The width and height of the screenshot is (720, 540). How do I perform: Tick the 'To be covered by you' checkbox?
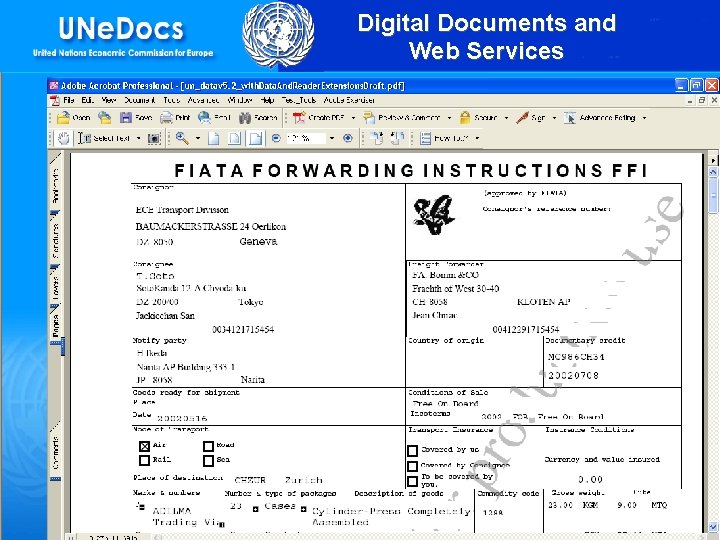coord(412,481)
